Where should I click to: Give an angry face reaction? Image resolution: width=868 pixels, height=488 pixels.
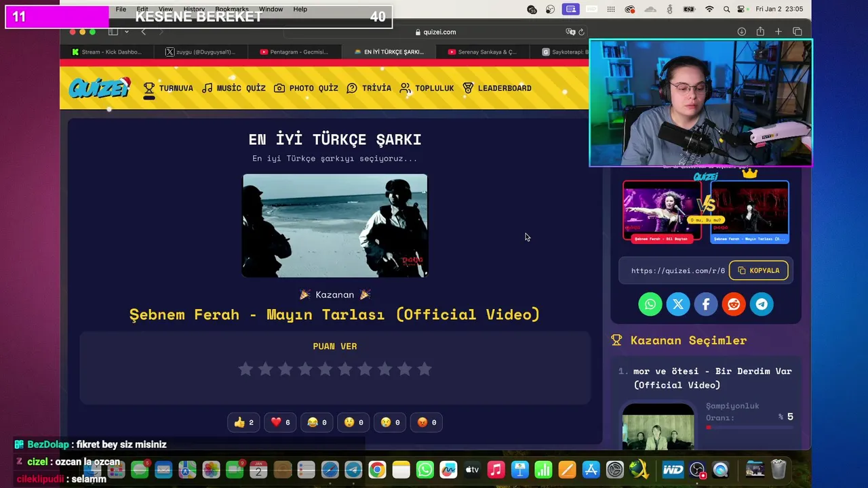coord(427,422)
